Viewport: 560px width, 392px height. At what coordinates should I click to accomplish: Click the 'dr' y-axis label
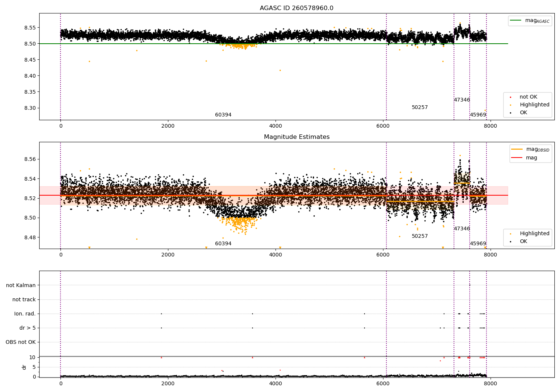(24, 367)
